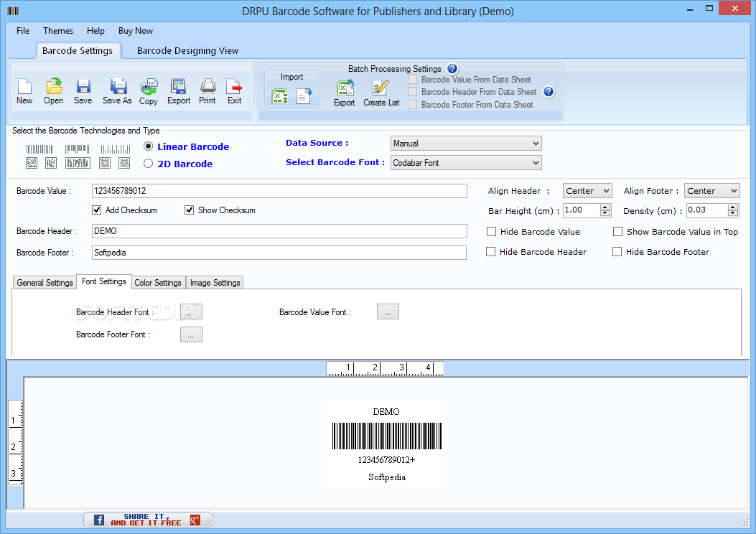Switch to Color Settings tab
The width and height of the screenshot is (756, 534).
158,282
